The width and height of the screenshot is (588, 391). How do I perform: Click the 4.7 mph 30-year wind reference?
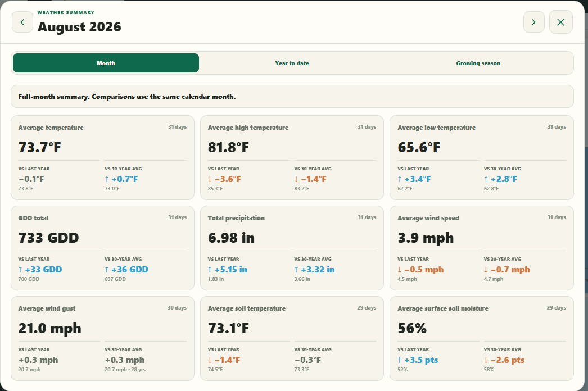click(x=494, y=279)
